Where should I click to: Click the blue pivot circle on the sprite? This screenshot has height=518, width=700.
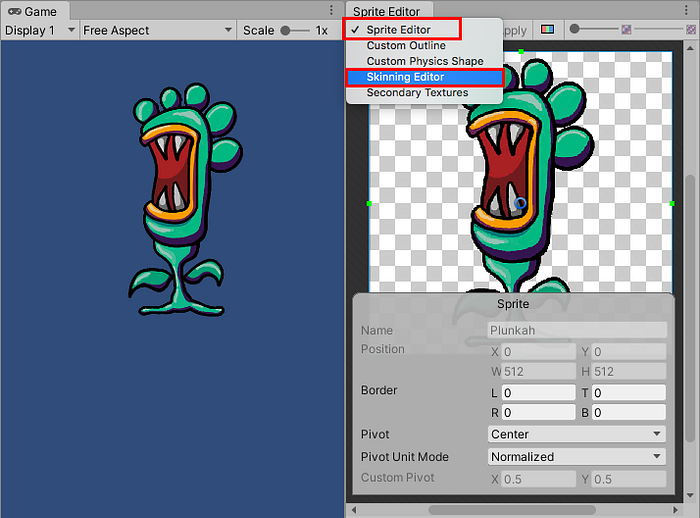pyautogui.click(x=521, y=203)
